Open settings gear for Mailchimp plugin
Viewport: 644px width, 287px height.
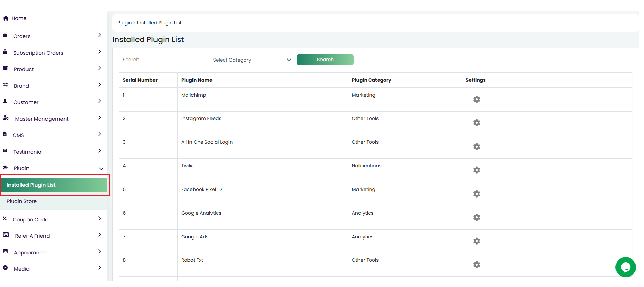(x=476, y=99)
